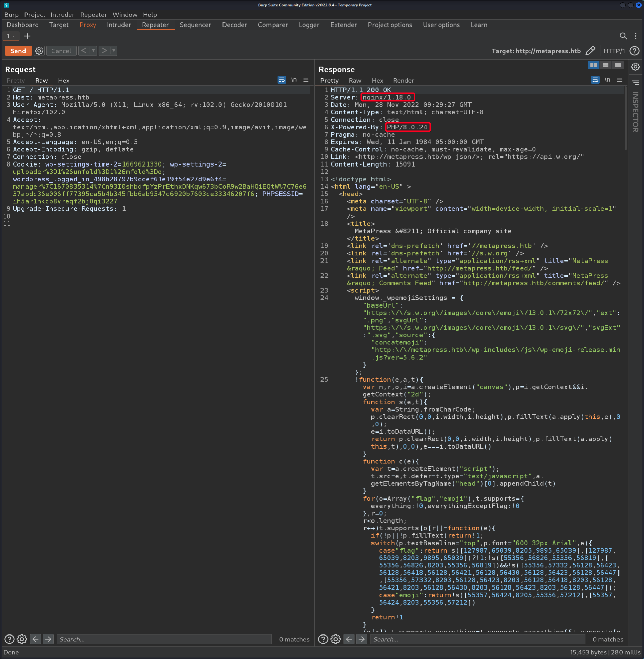
Task: Open Request panel hamburger menu
Action: [306, 80]
